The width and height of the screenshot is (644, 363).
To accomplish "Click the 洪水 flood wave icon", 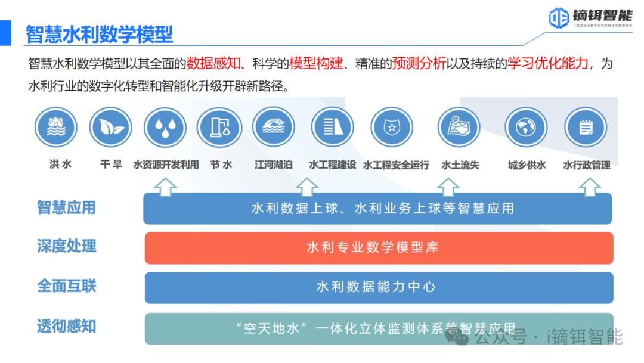I will click(55, 127).
